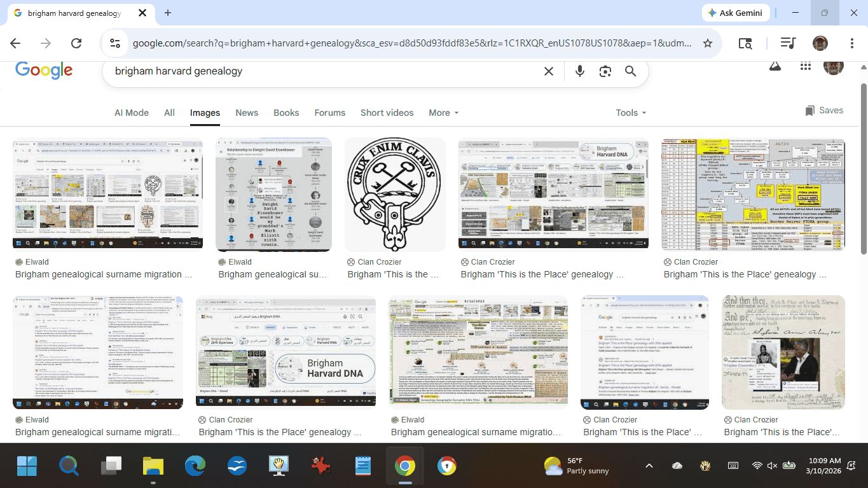Viewport: 868px width, 488px height.
Task: Open Chrome three-dot menu
Action: click(852, 43)
